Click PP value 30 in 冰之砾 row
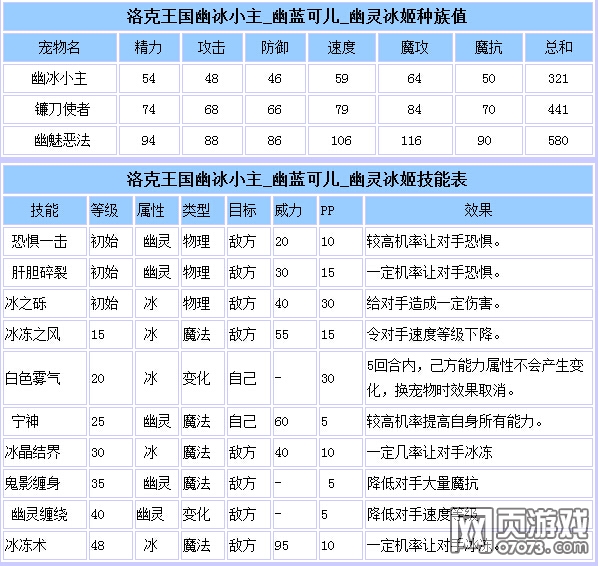 pyautogui.click(x=328, y=304)
